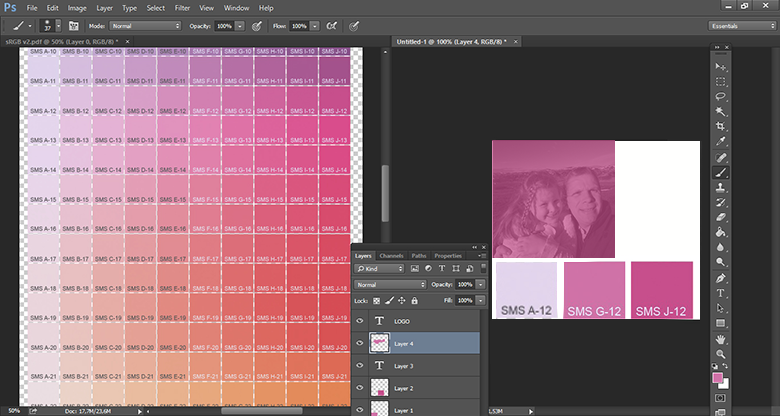Enable airbrush mode icon next to Flow
This screenshot has width=780, height=416.
click(331, 25)
